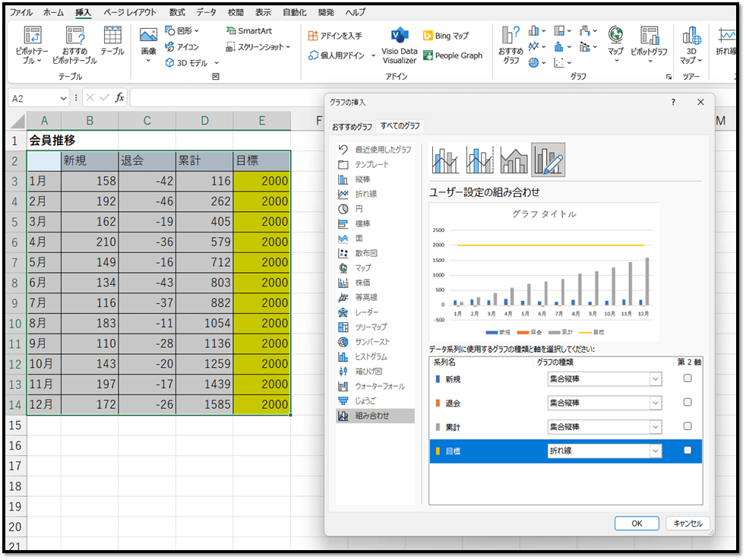Screen dimensions: 746x560
Task: Open 折れ線 chart type dropdown for 目標
Action: 655,451
